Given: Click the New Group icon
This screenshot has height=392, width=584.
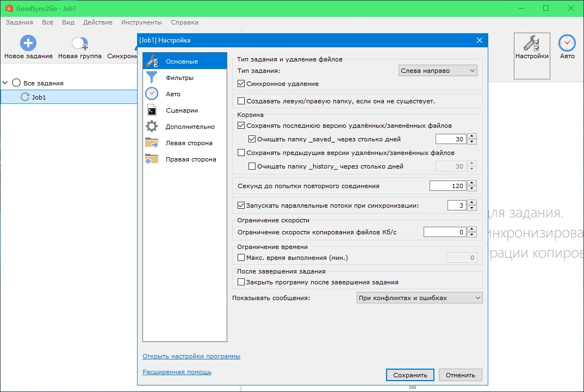Looking at the screenshot, I should 80,43.
